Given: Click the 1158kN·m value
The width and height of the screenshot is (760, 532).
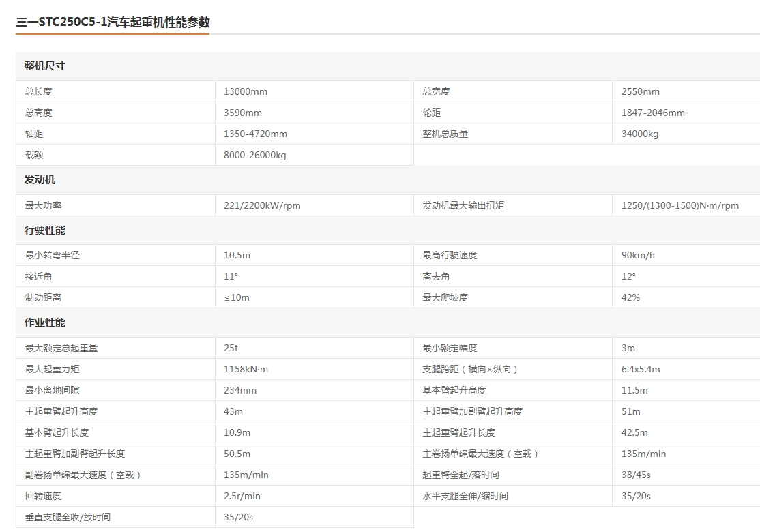Looking at the screenshot, I should (x=246, y=369).
